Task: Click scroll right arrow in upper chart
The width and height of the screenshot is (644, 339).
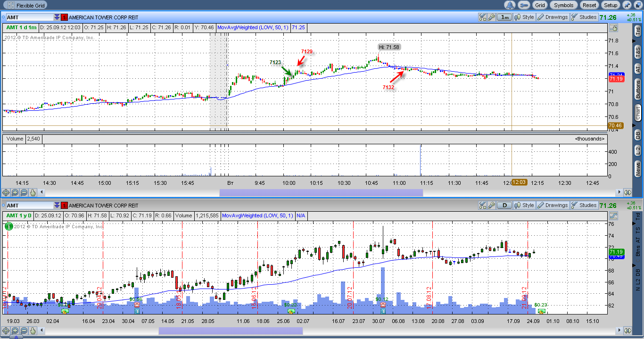Action: click(619, 192)
